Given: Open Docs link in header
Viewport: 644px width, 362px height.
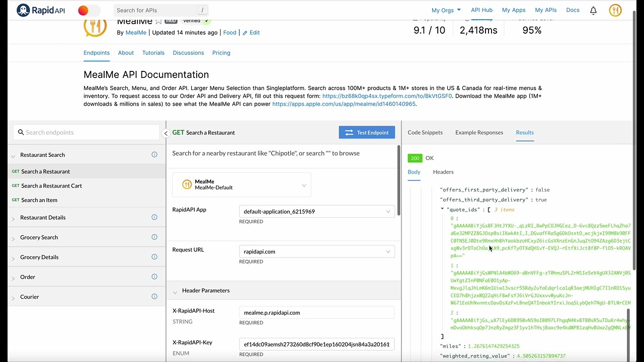Looking at the screenshot, I should click(x=573, y=10).
